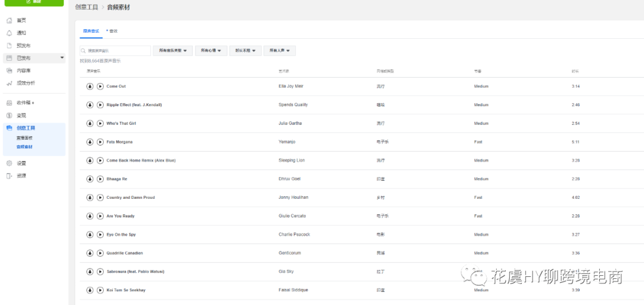Play Koi Tum Se Seekhay
Viewport: 644px width, 305px height.
(100, 290)
